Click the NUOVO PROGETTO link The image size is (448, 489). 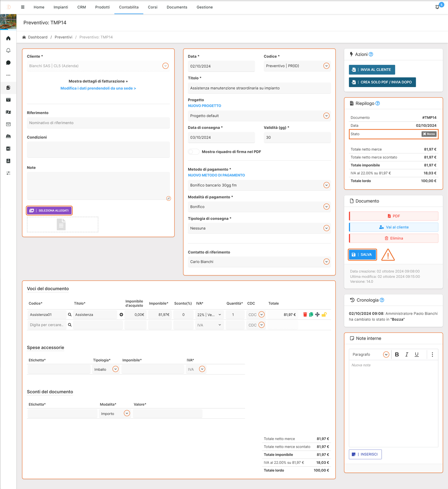[x=204, y=106]
